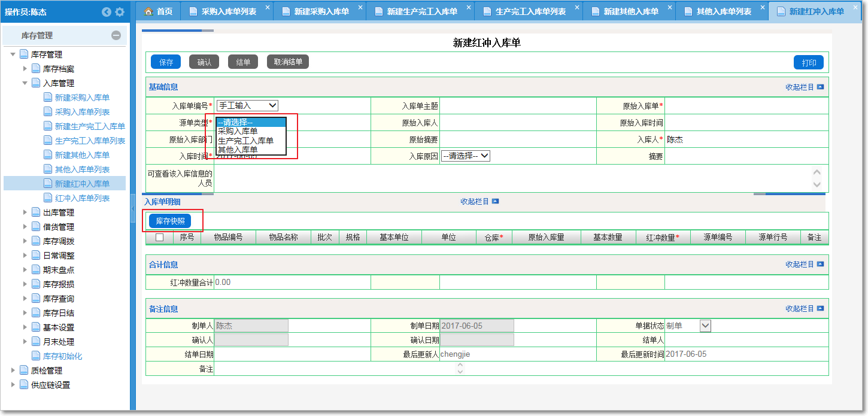The height and width of the screenshot is (416, 868).
Task: Open the 入库单编号 手工输入 dropdown
Action: pos(247,105)
